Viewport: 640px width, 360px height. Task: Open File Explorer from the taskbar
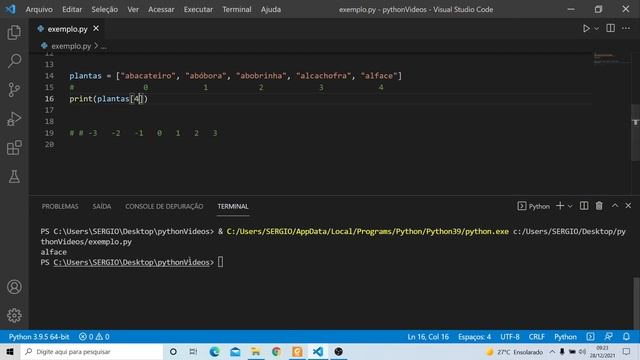pyautogui.click(x=256, y=351)
